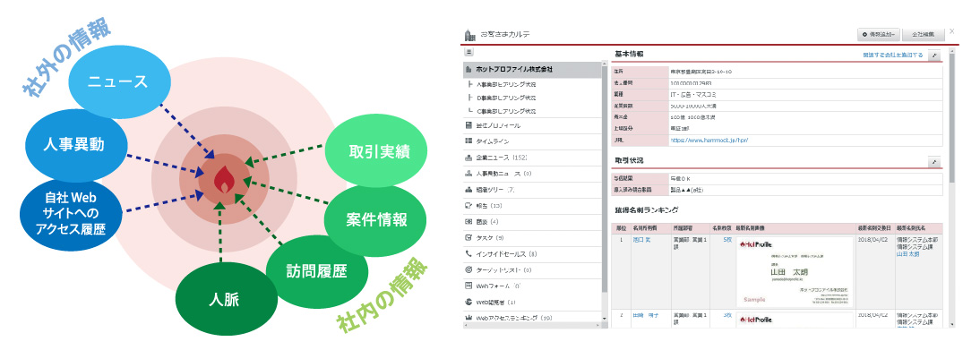
Task: Click the sidebar scrollbar down arrow
Action: coord(605,319)
